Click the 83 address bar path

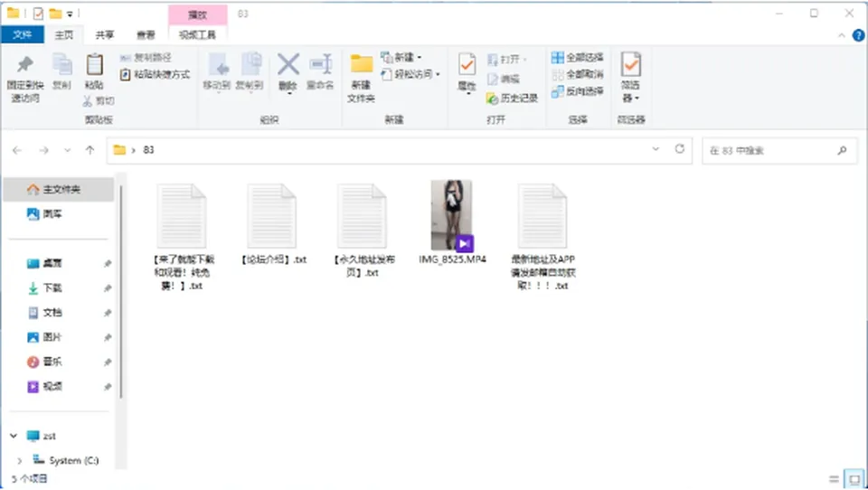(148, 150)
